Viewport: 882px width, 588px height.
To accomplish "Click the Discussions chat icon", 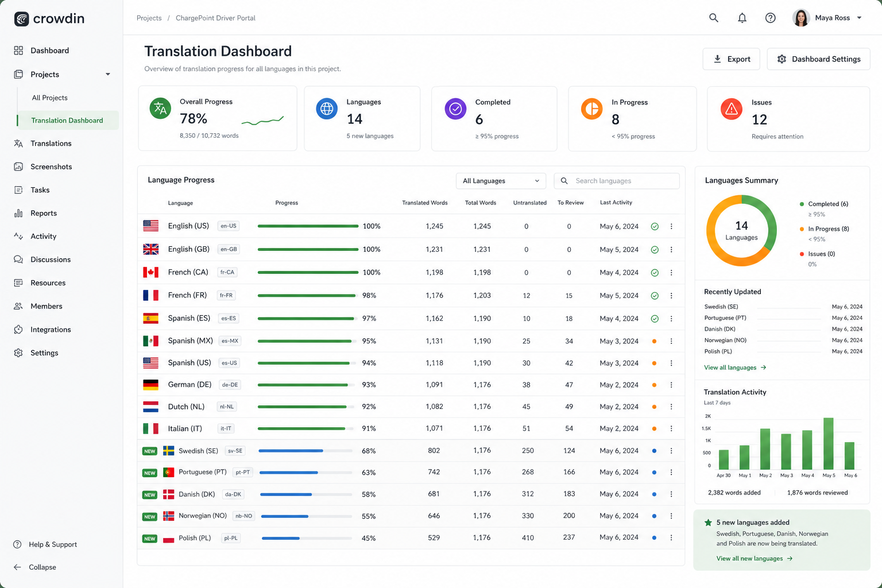I will pyautogui.click(x=18, y=260).
